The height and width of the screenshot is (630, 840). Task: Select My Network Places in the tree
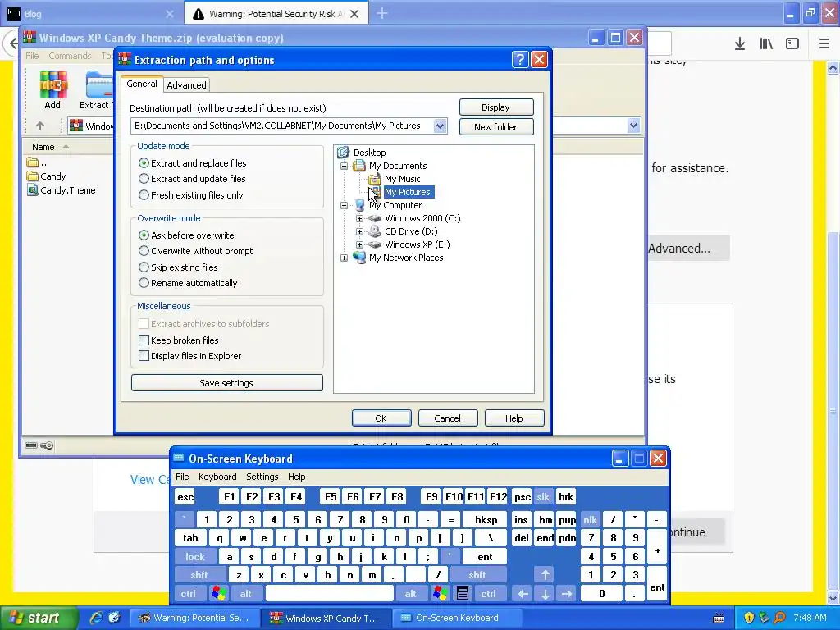tap(406, 258)
